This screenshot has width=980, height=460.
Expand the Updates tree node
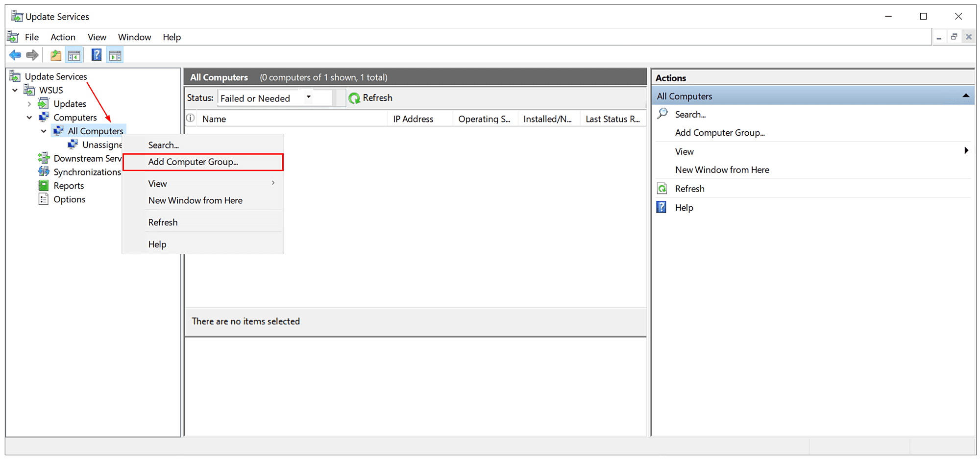pyautogui.click(x=29, y=104)
